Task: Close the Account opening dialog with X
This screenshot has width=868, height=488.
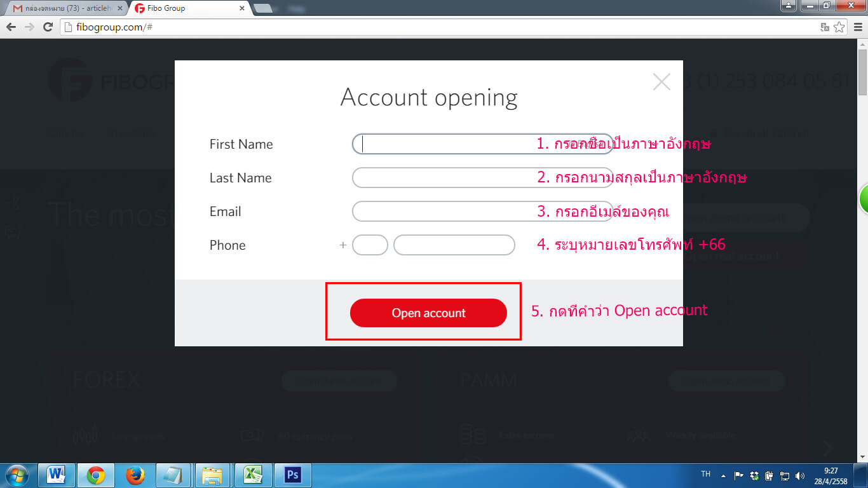Action: pos(661,82)
